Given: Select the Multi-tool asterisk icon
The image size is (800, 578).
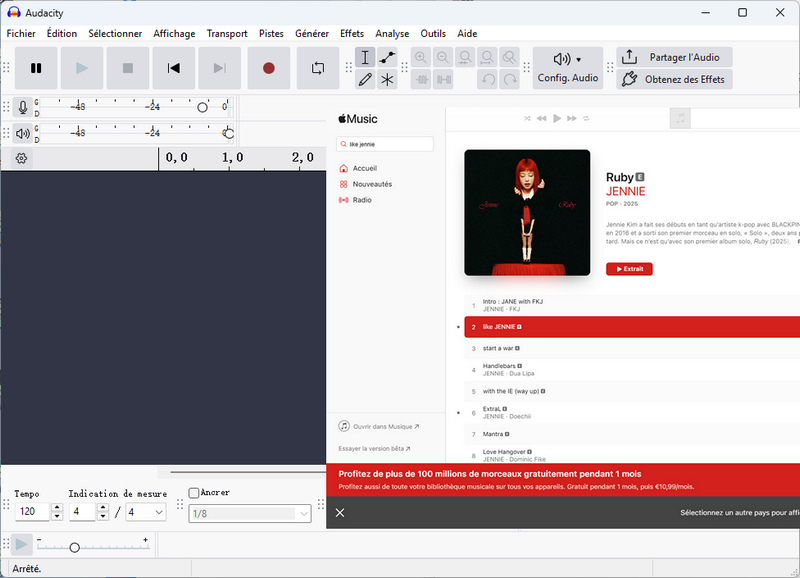Looking at the screenshot, I should pyautogui.click(x=388, y=80).
